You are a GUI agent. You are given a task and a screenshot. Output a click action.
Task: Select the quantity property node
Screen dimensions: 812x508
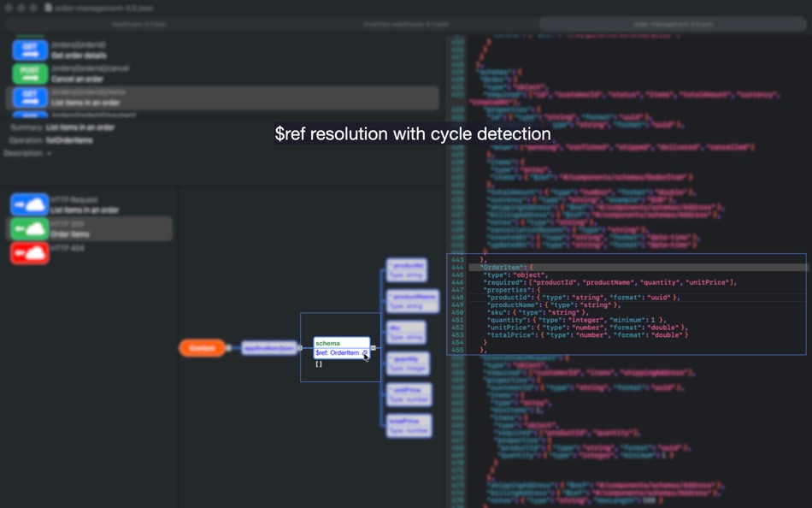point(408,363)
